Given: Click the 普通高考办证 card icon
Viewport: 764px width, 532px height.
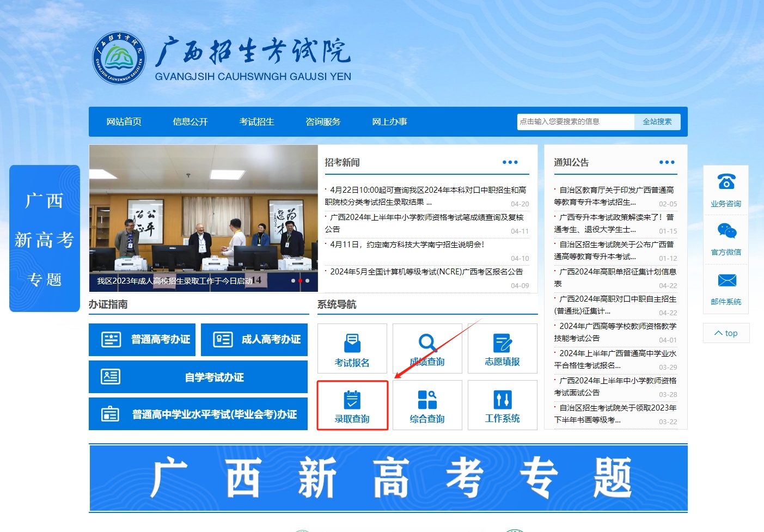Looking at the screenshot, I should tap(112, 339).
